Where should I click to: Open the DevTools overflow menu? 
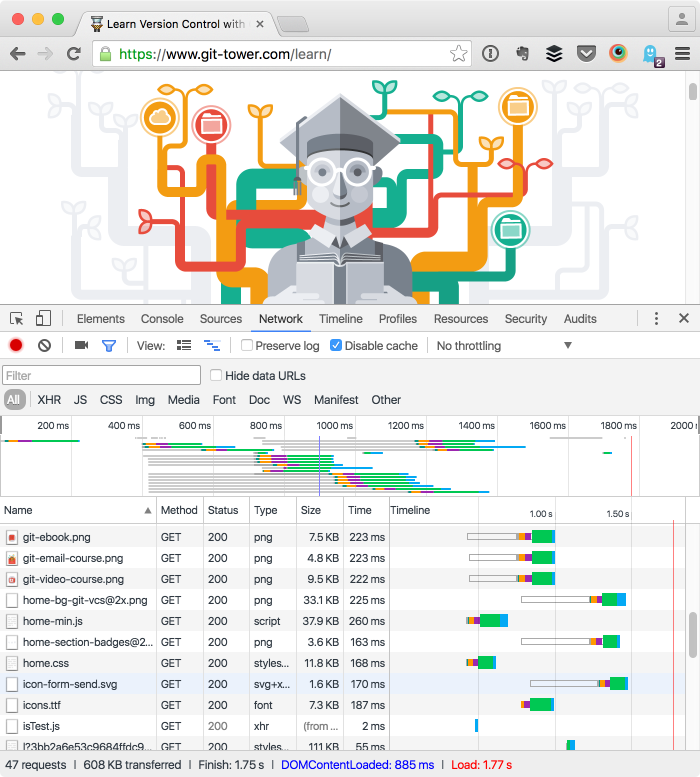(656, 318)
